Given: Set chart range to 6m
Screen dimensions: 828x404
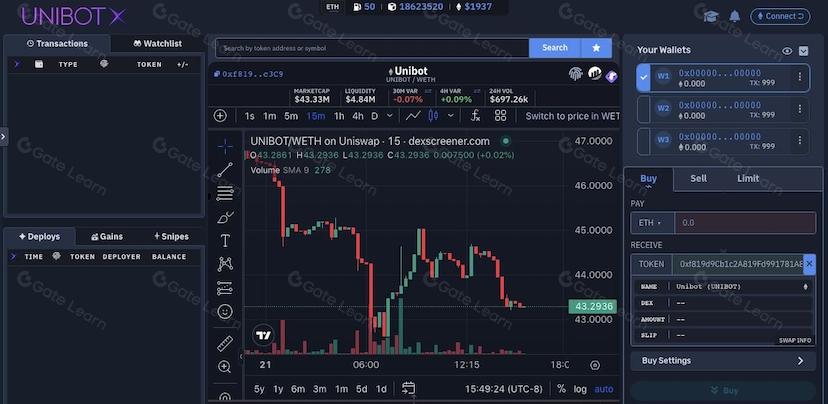Looking at the screenshot, I should pos(298,389).
